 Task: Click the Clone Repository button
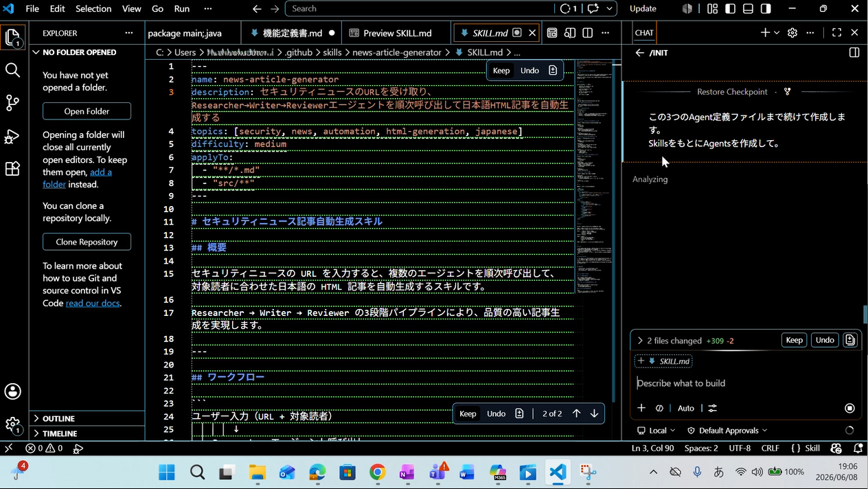click(87, 242)
